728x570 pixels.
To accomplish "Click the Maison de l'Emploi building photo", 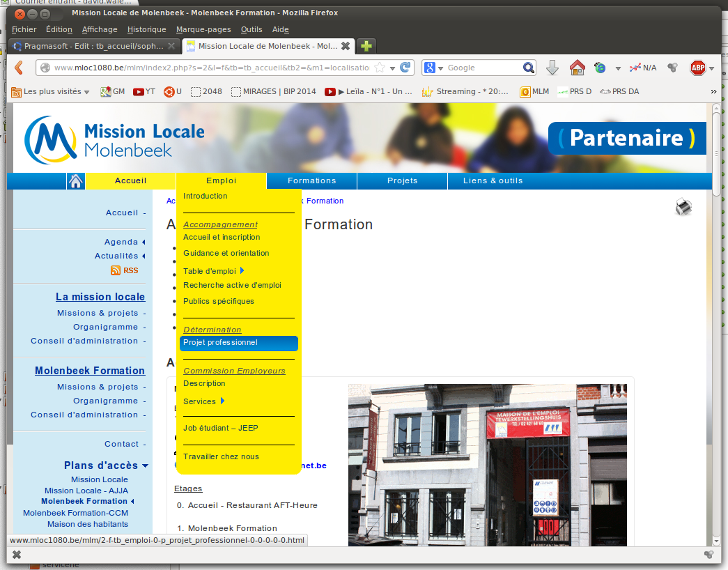I will (488, 465).
